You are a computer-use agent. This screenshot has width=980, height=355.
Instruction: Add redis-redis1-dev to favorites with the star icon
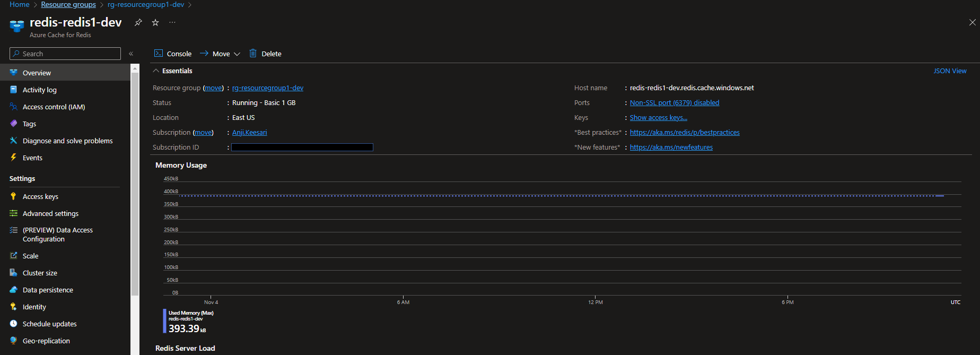tap(155, 22)
